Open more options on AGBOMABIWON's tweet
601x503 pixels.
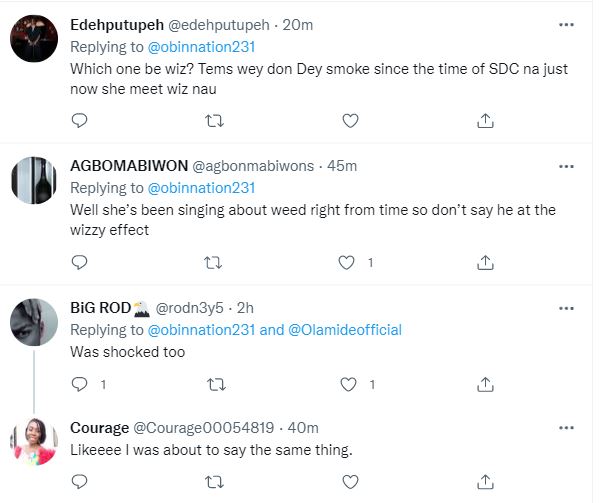[x=566, y=166]
